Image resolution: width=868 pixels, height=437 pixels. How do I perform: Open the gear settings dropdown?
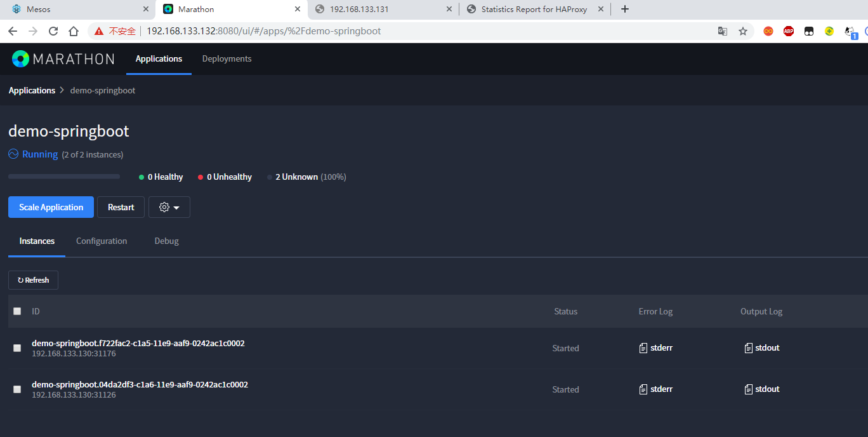coord(169,207)
